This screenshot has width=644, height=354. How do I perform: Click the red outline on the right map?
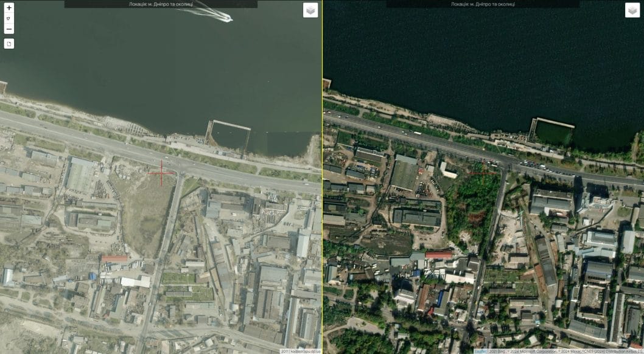[482, 173]
